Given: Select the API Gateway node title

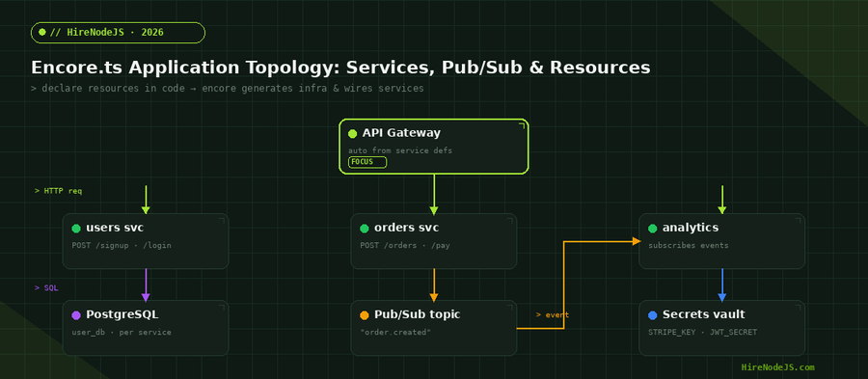Looking at the screenshot, I should click(x=401, y=133).
